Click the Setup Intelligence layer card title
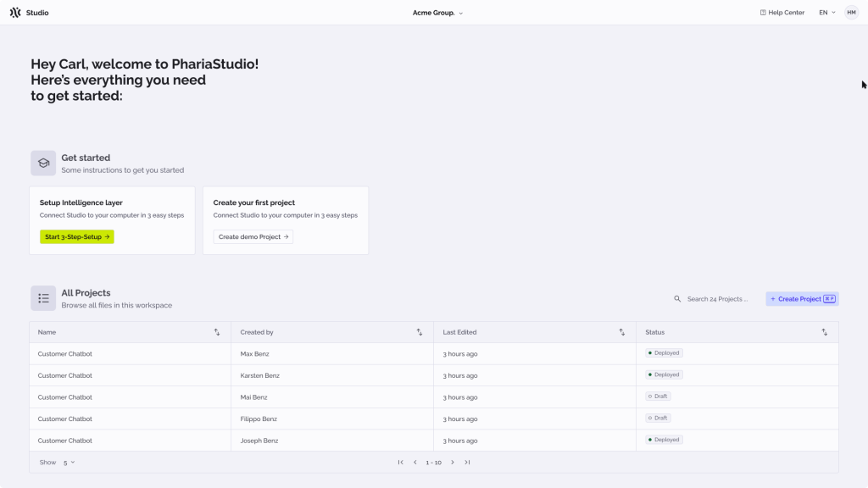 [81, 202]
